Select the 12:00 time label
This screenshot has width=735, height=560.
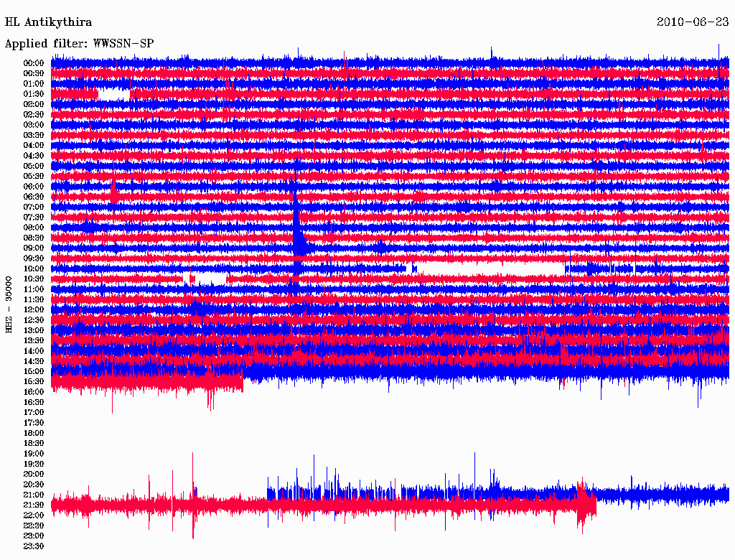pyautogui.click(x=34, y=310)
